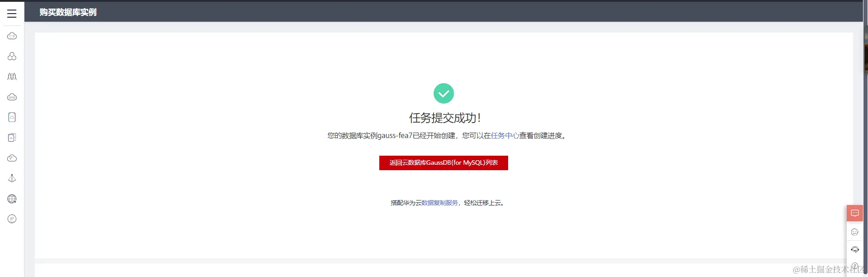
Task: Open the three-circles cluster sidebar icon
Action: pyautogui.click(x=12, y=56)
